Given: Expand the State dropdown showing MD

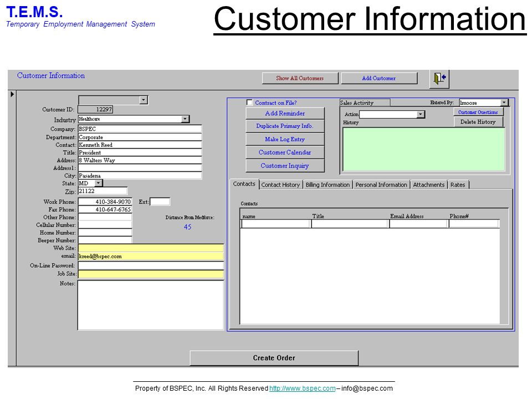Looking at the screenshot, I should point(98,183).
